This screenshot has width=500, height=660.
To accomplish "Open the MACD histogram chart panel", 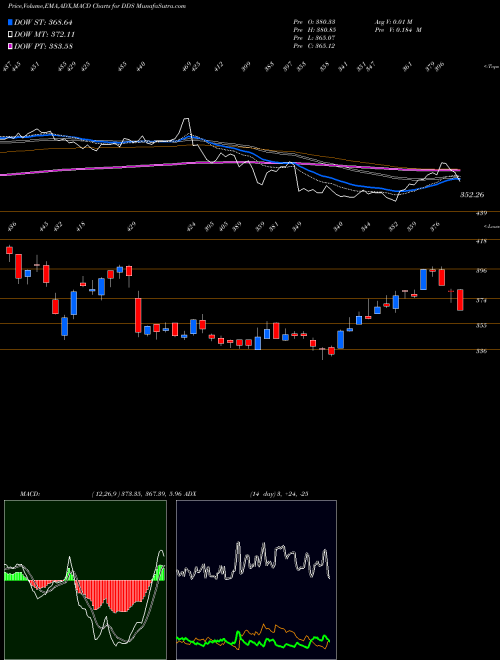I will pyautogui.click(x=85, y=580).
